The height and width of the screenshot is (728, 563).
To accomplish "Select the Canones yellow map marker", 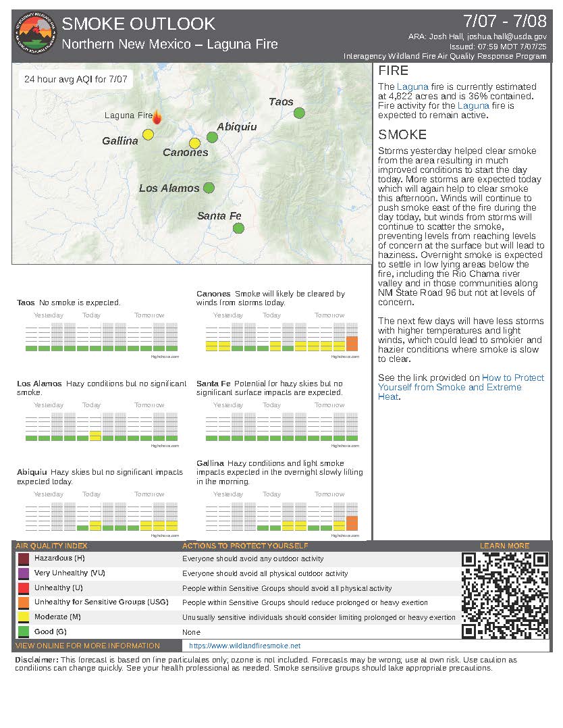I will click(194, 143).
